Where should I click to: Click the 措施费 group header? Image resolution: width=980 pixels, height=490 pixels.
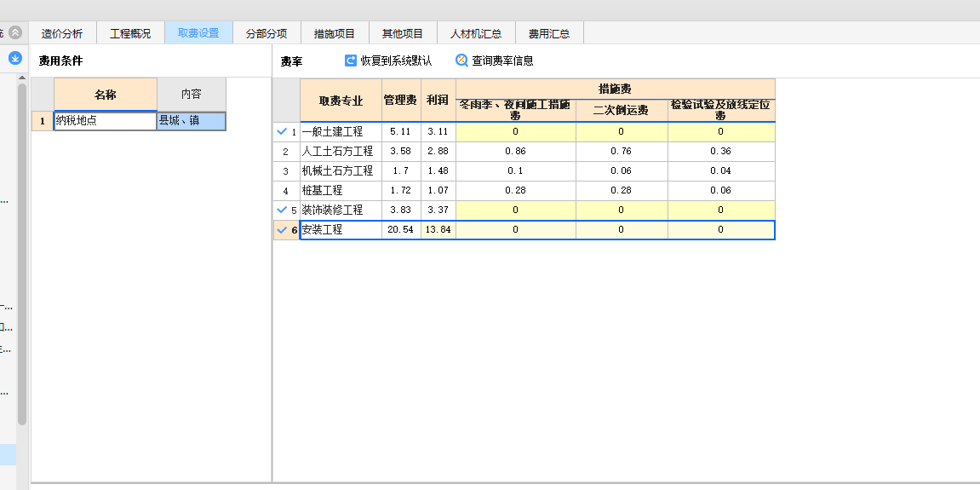click(x=615, y=89)
